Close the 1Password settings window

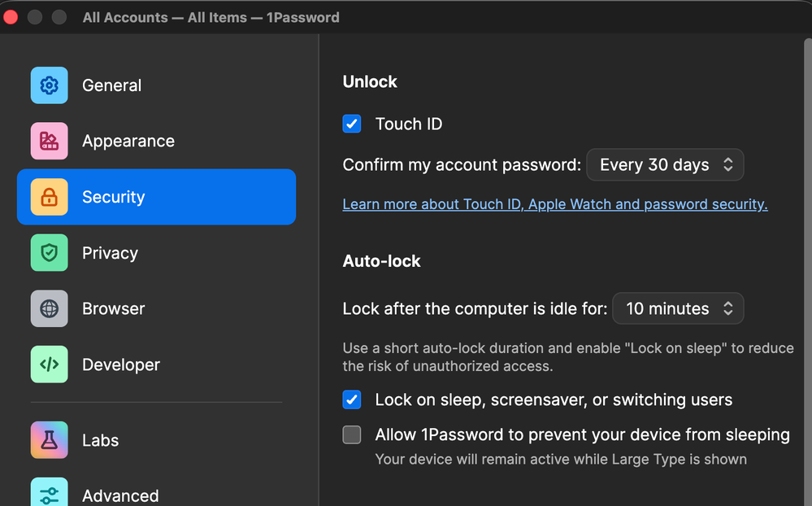(11, 17)
